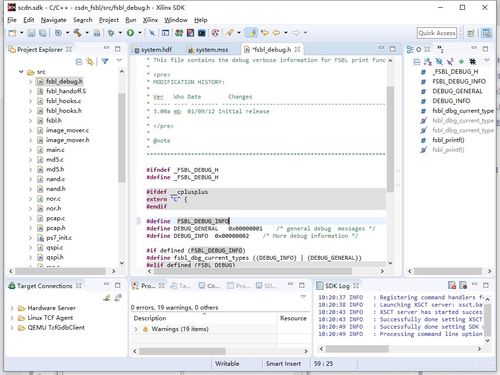Click the editor vertical scrollbar thumb
Screen dimensions: 500x375
pos(390,139)
